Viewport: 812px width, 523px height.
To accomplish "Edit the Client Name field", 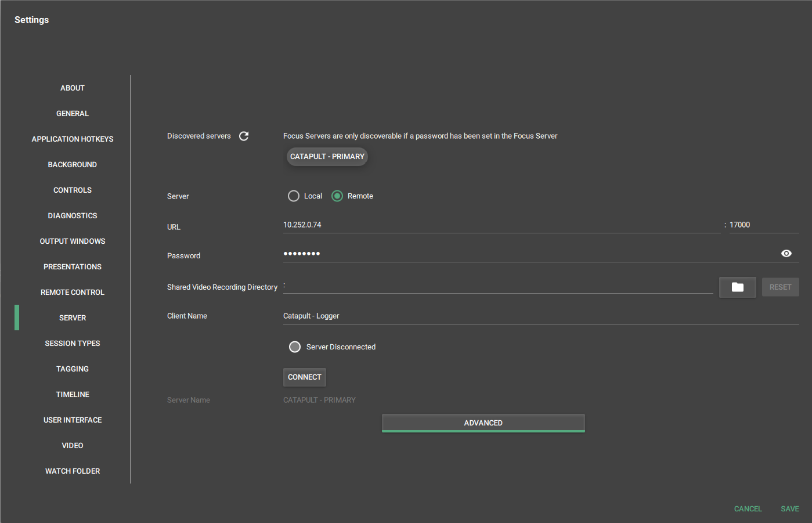I will pyautogui.click(x=541, y=316).
